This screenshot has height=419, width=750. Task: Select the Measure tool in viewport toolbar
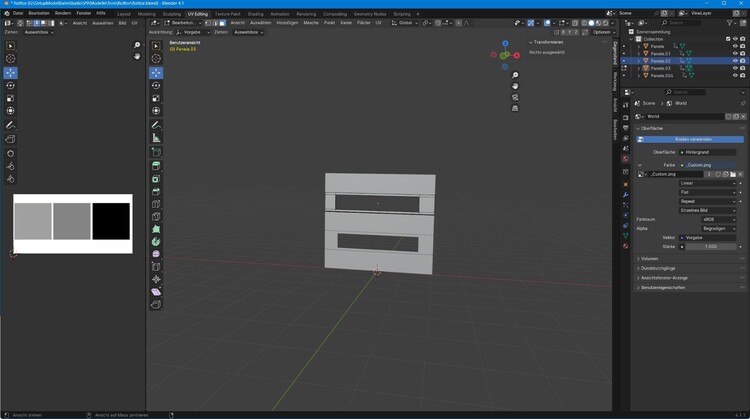pyautogui.click(x=156, y=138)
